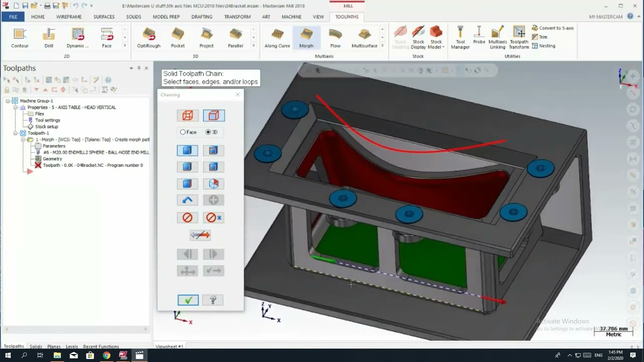Click the Trim toolpath utility
Image resolution: width=644 pixels, height=362 pixels.
pos(539,37)
